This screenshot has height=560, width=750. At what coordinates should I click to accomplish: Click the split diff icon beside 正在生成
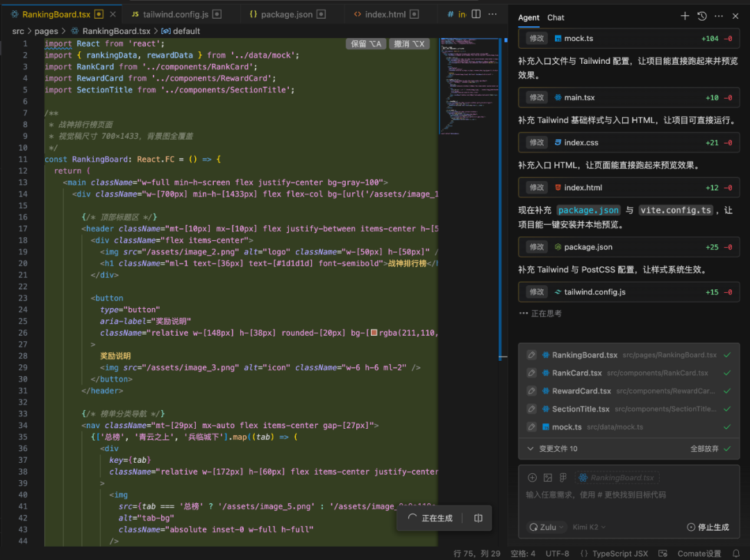[478, 518]
